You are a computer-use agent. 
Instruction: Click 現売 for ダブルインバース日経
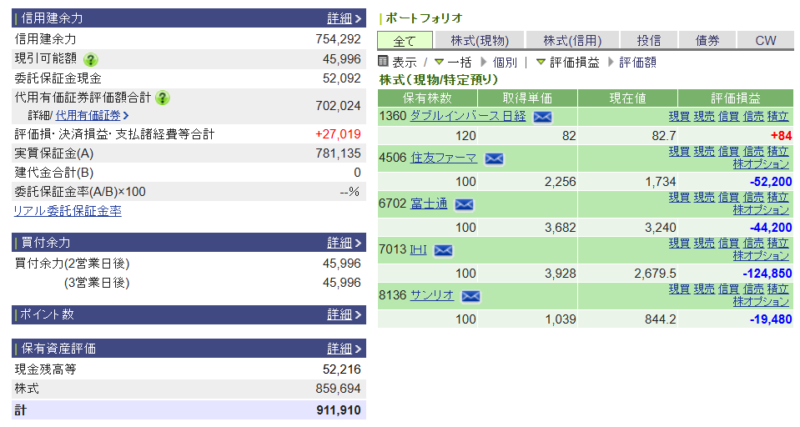click(704, 116)
